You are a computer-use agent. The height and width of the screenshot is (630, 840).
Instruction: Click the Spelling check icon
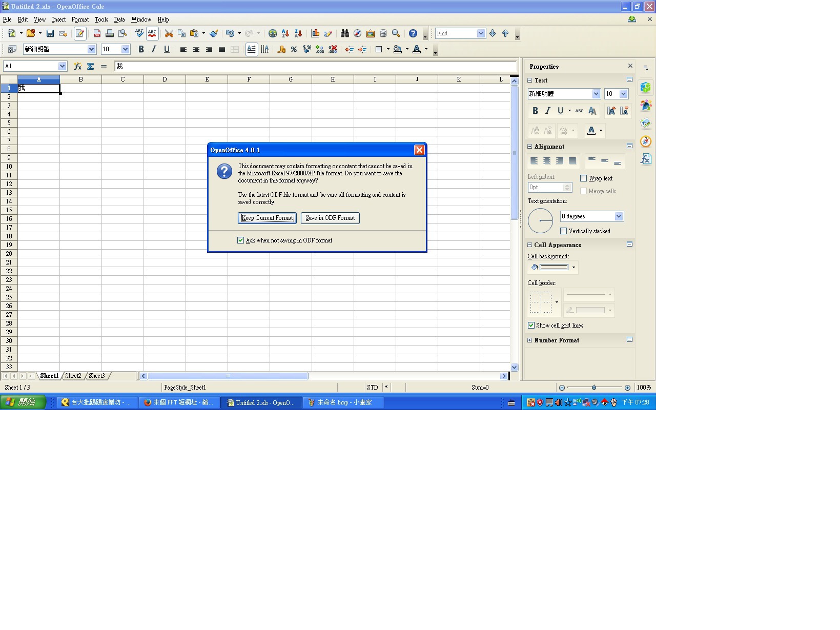point(139,33)
